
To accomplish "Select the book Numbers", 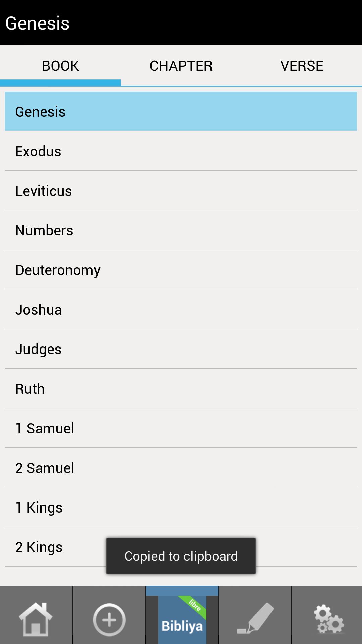I will tap(181, 230).
